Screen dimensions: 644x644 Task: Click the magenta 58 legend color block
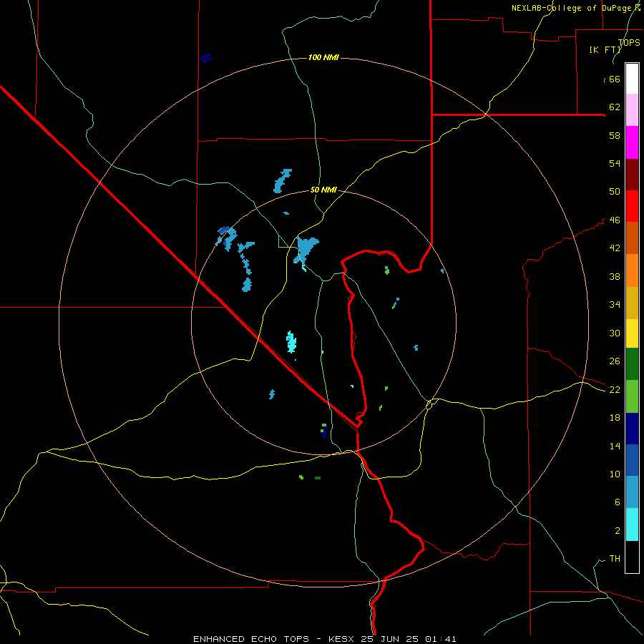(x=632, y=142)
